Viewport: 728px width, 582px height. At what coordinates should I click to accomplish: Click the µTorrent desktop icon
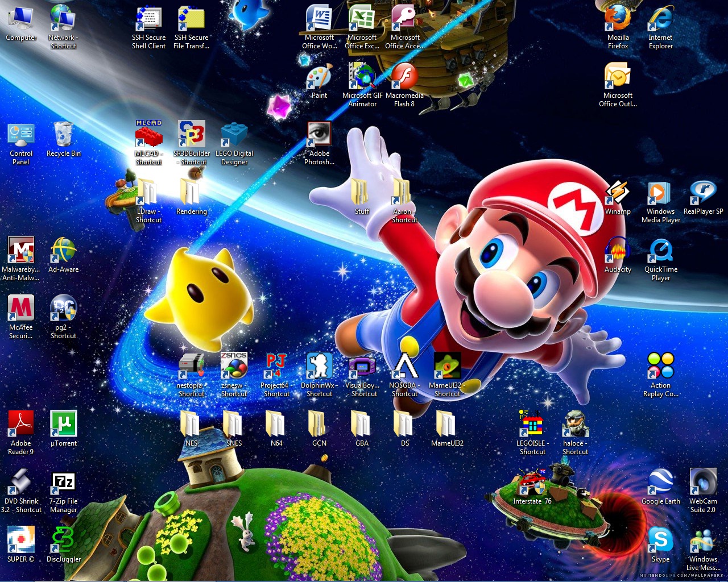63,425
